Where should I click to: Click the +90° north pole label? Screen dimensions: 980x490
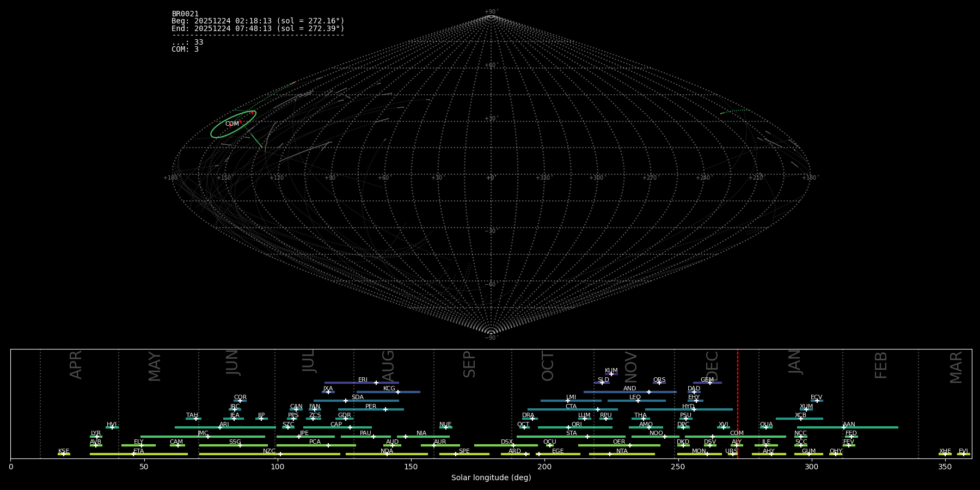pyautogui.click(x=491, y=12)
